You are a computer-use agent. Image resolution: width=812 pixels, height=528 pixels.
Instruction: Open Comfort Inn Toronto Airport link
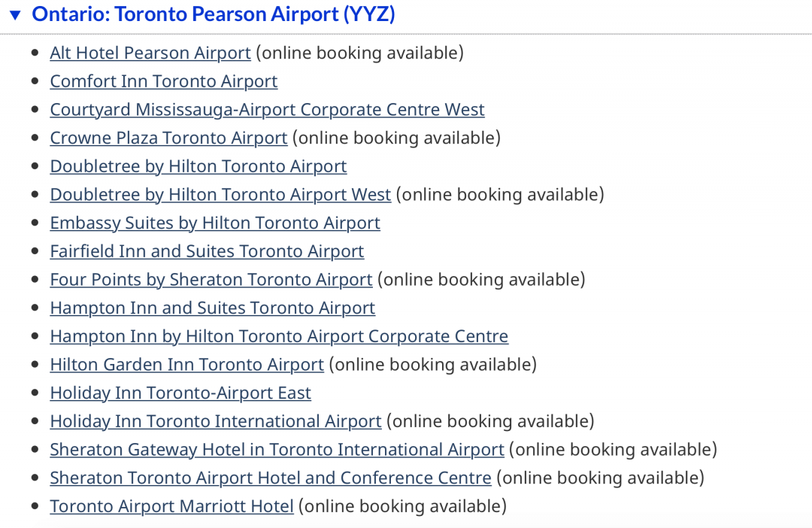pos(164,81)
